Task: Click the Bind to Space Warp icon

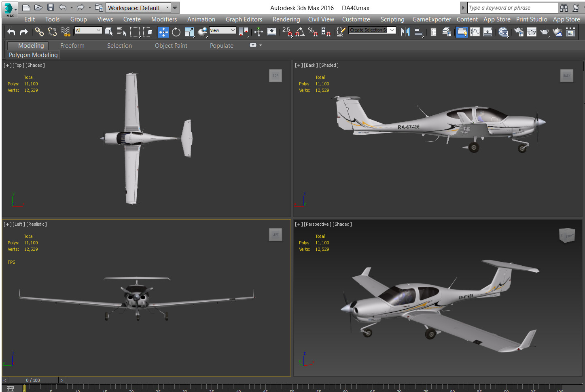Action: pos(65,32)
